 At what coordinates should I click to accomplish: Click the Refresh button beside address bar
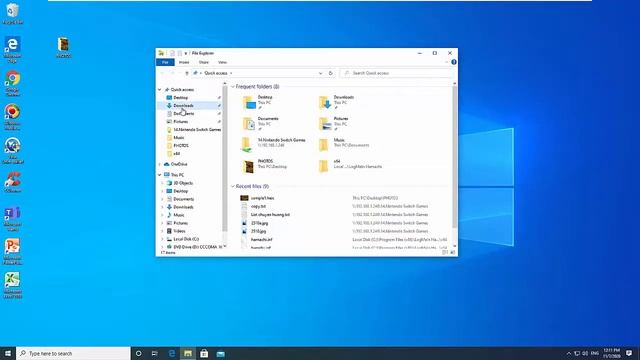[x=331, y=73]
